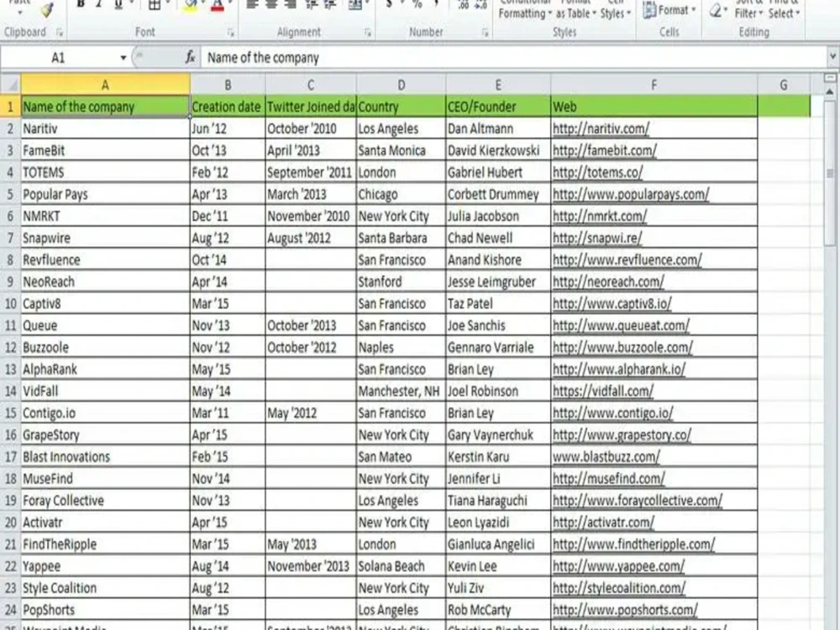Select the 'Name of the company' header cell
Image resolution: width=840 pixels, height=630 pixels.
pos(106,107)
